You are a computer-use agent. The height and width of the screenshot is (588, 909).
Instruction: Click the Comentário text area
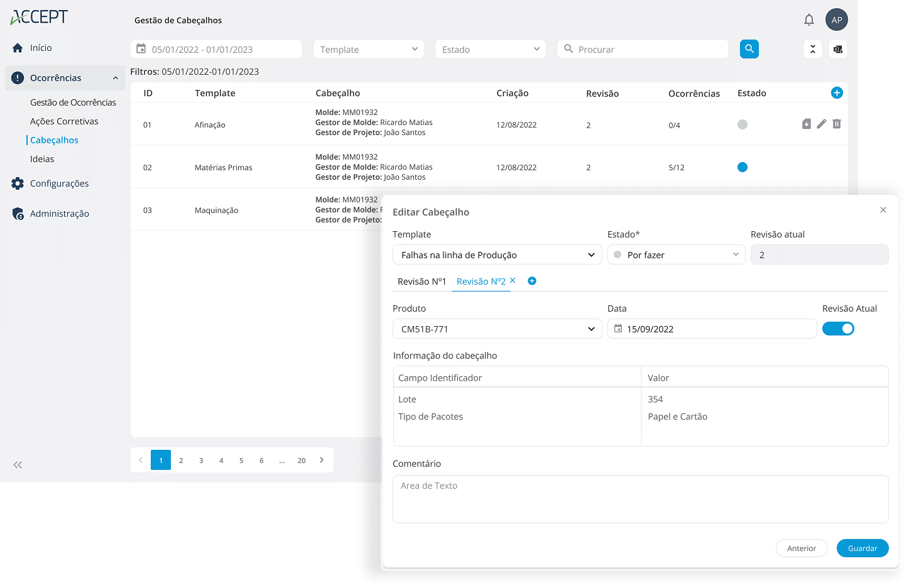[x=640, y=499]
